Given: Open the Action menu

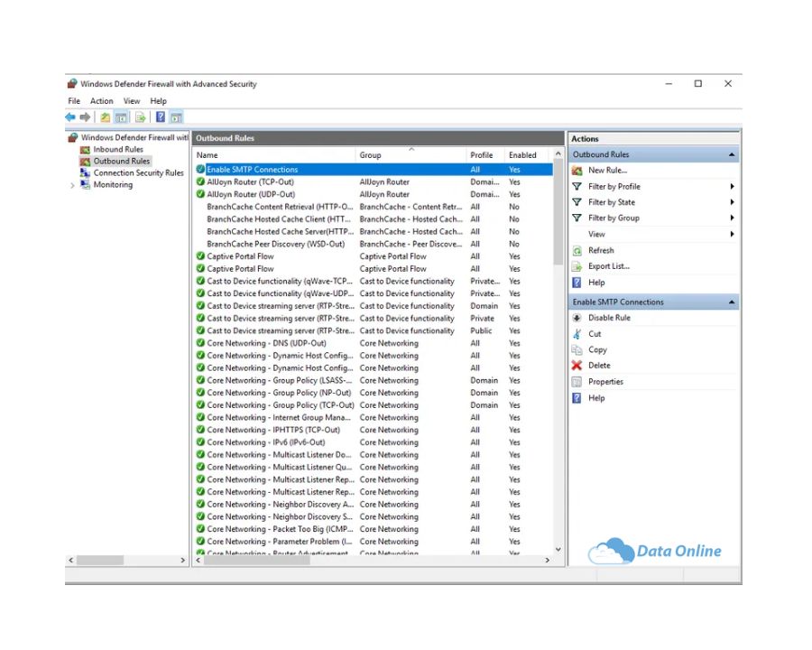Looking at the screenshot, I should click(101, 100).
